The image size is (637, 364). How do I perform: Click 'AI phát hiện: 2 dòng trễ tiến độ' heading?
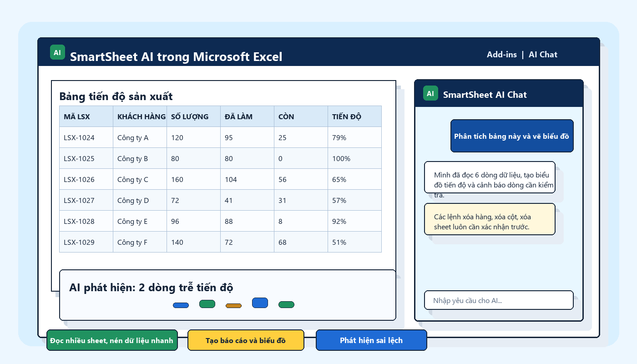pyautogui.click(x=151, y=288)
